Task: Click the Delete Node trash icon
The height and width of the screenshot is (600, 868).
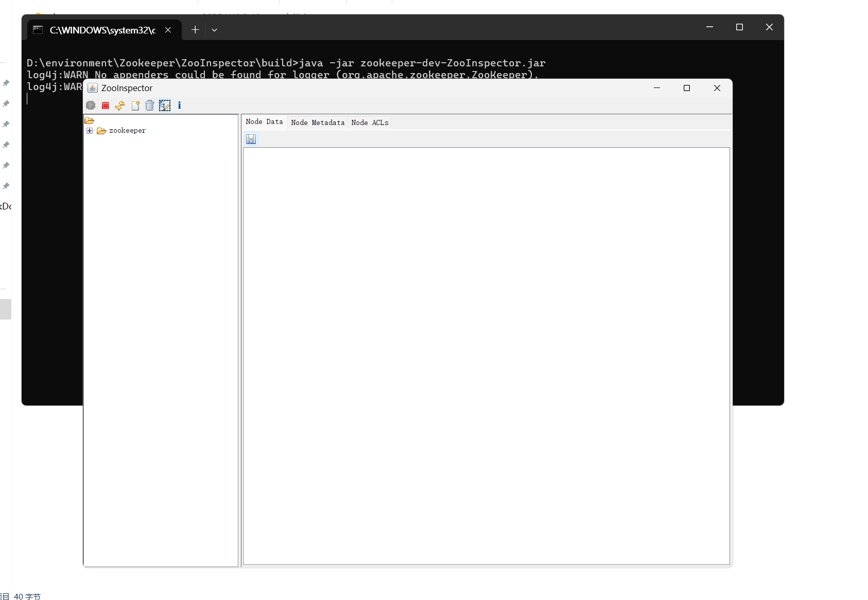Action: point(150,105)
